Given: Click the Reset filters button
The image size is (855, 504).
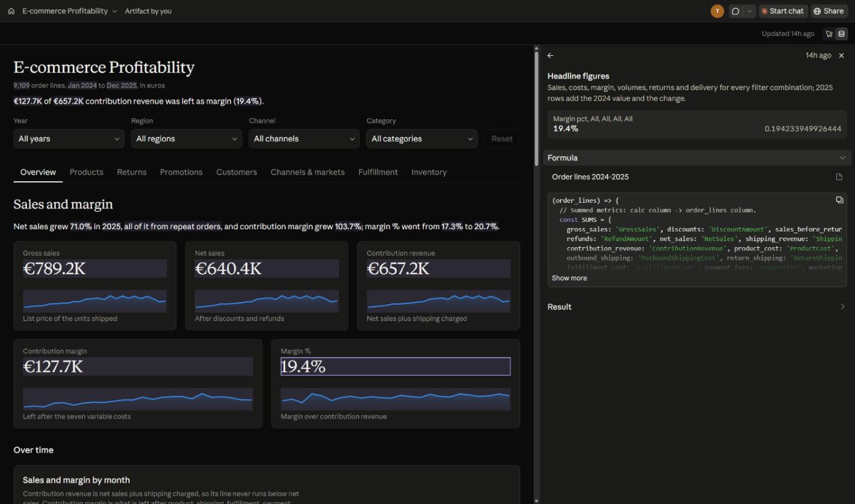Looking at the screenshot, I should (x=502, y=139).
